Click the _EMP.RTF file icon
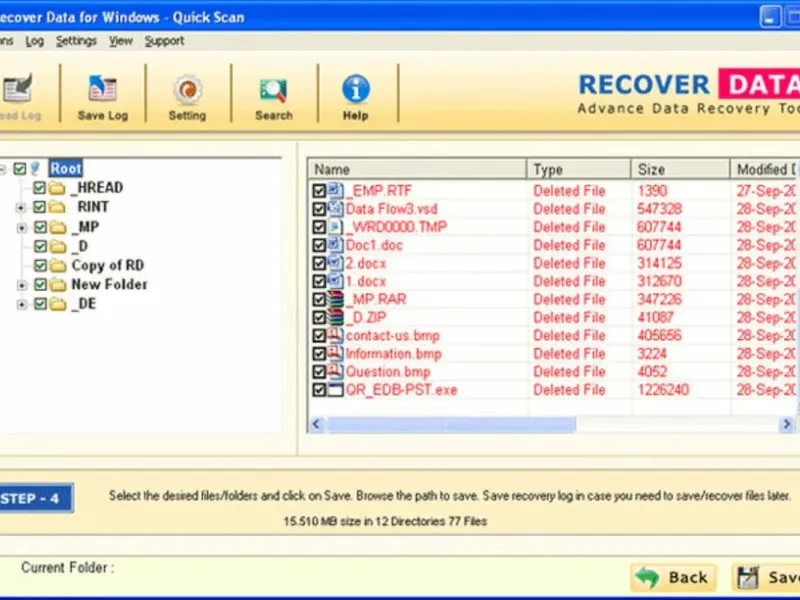 pyautogui.click(x=335, y=191)
